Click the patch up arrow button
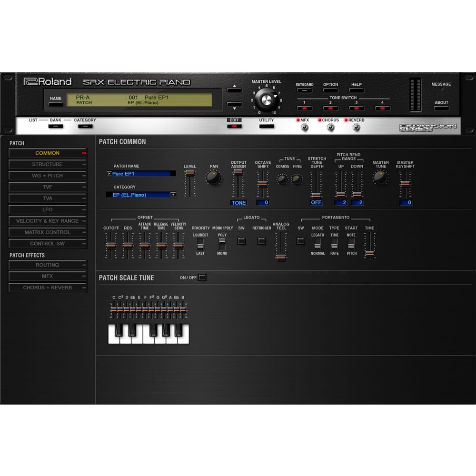This screenshot has width=476, height=476. pyautogui.click(x=234, y=89)
